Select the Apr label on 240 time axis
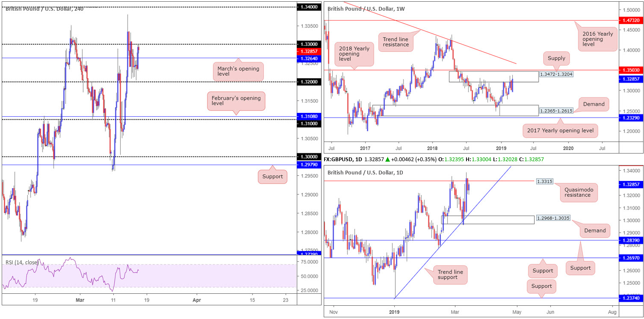This screenshot has width=644, height=319. 197,300
